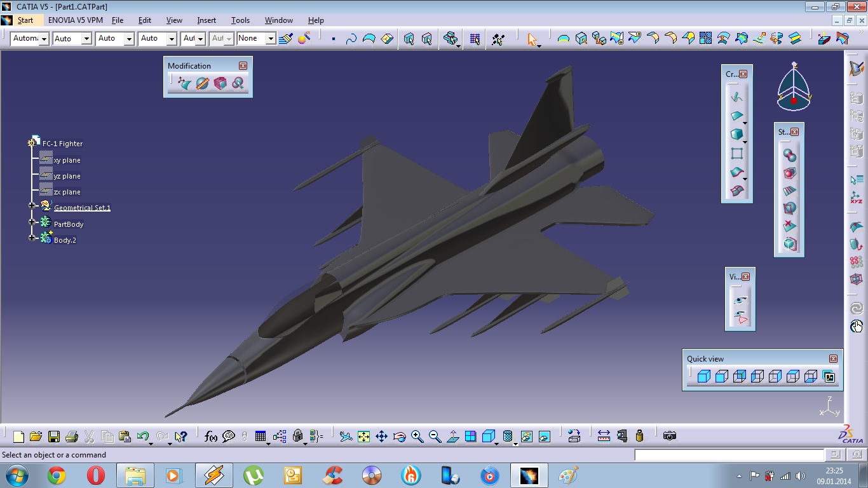Expand the Undo history dropdown arrow
This screenshot has width=868, height=488.
pyautogui.click(x=151, y=443)
